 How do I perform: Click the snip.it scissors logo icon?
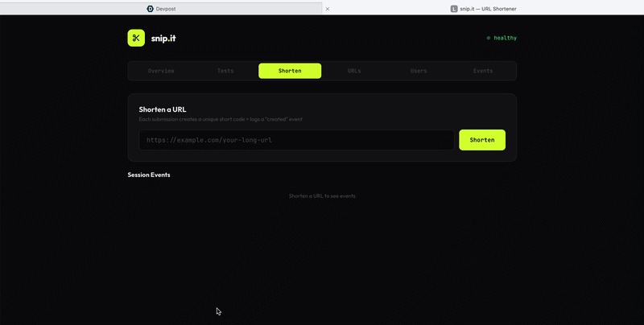point(136,38)
